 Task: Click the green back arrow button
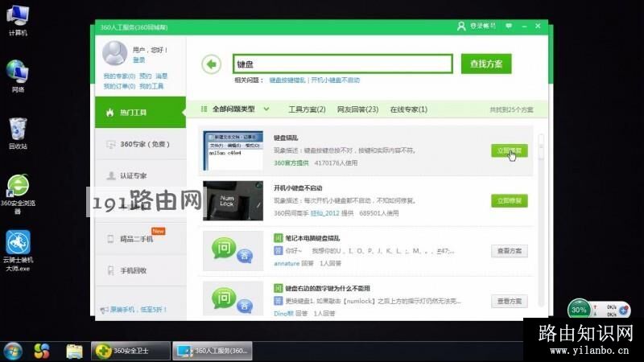[212, 64]
